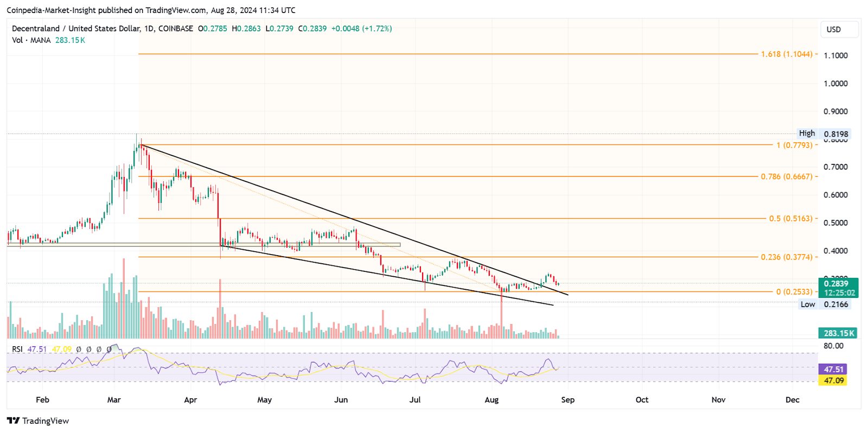Click the High 0.8198 price label

(823, 134)
